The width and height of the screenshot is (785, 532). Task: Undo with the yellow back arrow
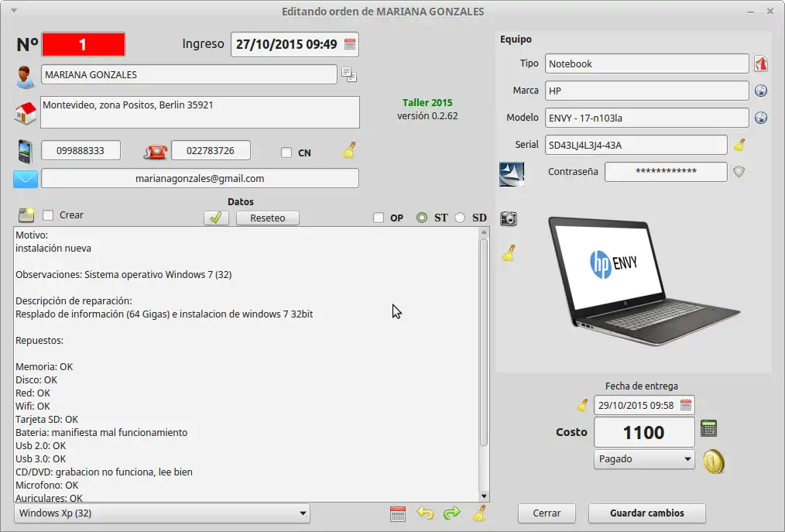pyautogui.click(x=425, y=513)
